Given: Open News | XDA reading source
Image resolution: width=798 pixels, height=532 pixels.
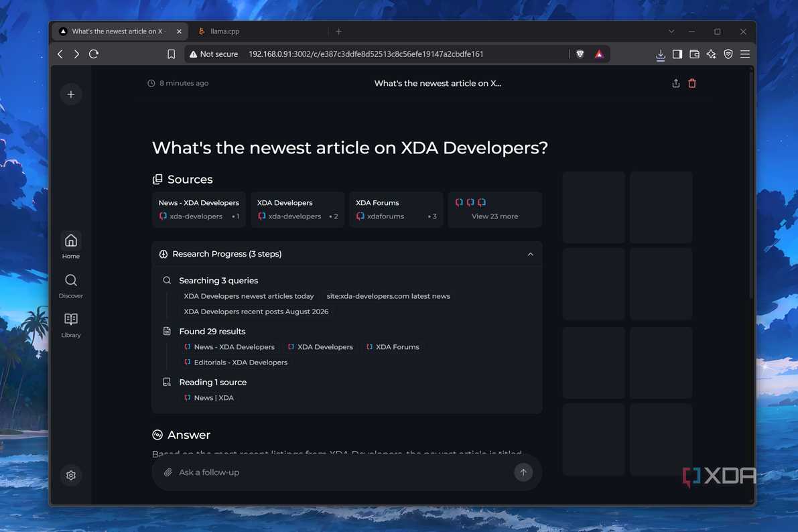Looking at the screenshot, I should click(x=209, y=398).
